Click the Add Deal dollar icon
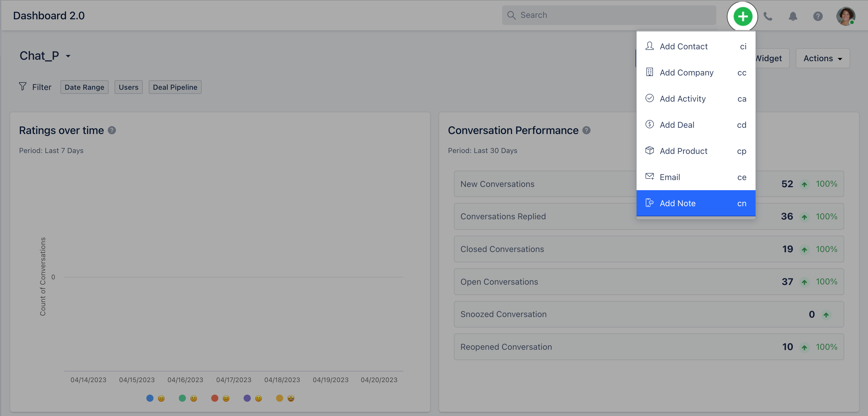868x416 pixels. click(649, 124)
